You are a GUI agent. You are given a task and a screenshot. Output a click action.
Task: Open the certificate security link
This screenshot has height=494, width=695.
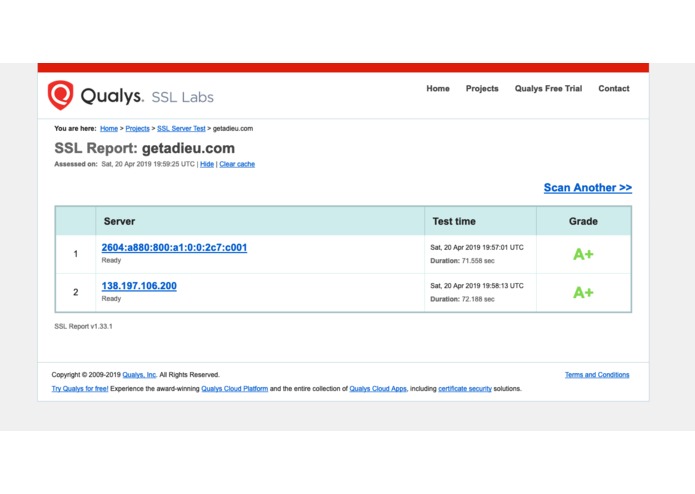(465, 389)
